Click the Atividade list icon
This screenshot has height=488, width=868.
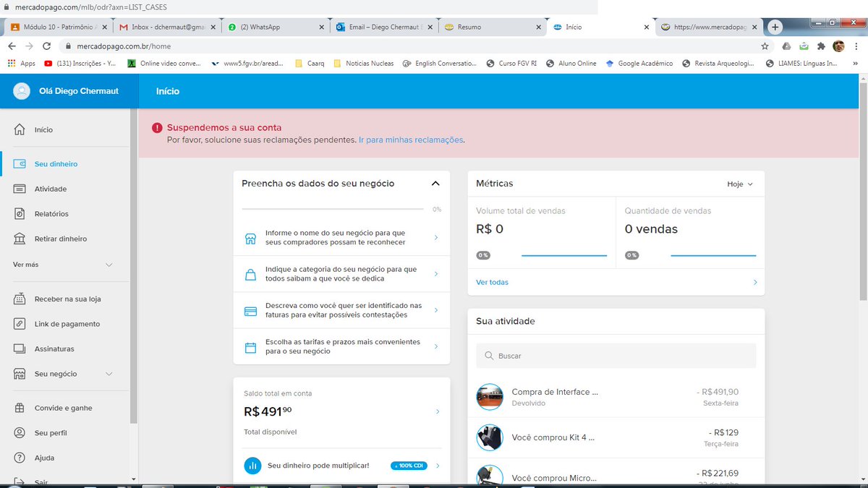tap(20, 189)
